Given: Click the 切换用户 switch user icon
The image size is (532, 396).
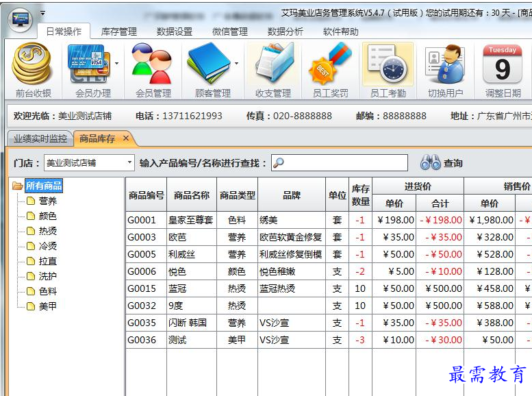Looking at the screenshot, I should pyautogui.click(x=445, y=71).
